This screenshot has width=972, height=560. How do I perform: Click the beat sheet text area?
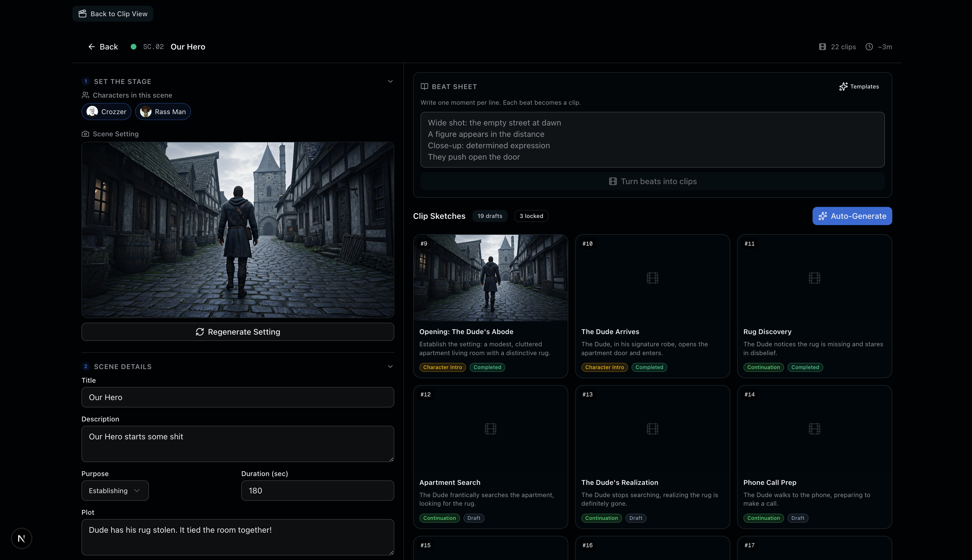click(x=653, y=140)
